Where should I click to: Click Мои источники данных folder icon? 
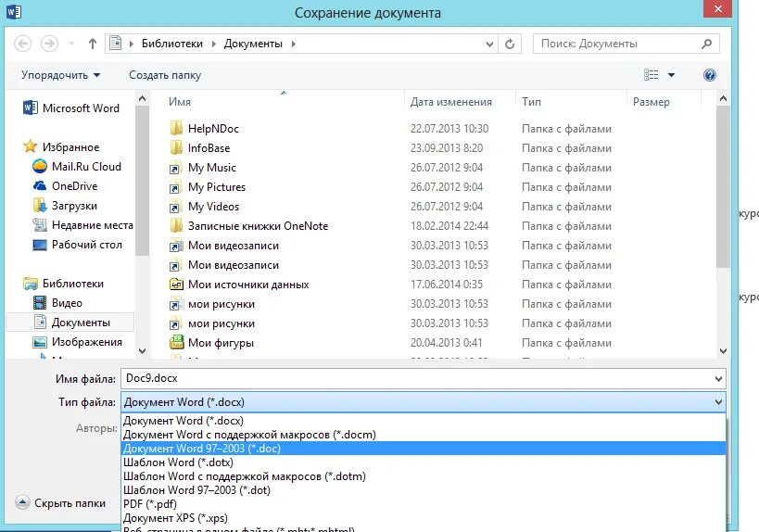(176, 285)
